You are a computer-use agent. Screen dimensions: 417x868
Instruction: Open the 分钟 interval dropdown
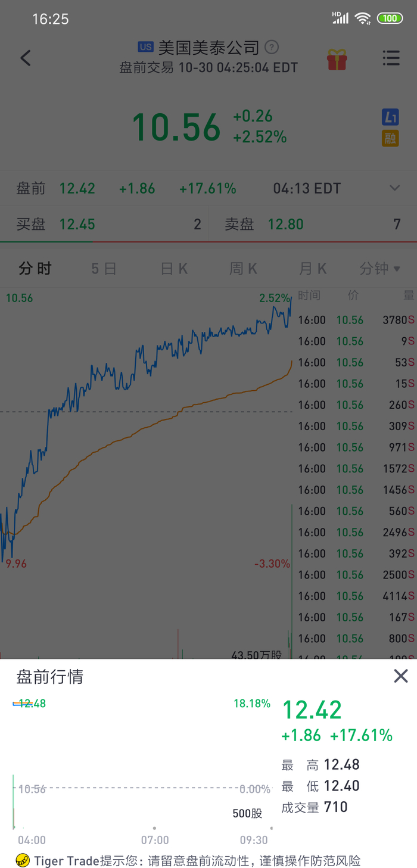point(379,269)
